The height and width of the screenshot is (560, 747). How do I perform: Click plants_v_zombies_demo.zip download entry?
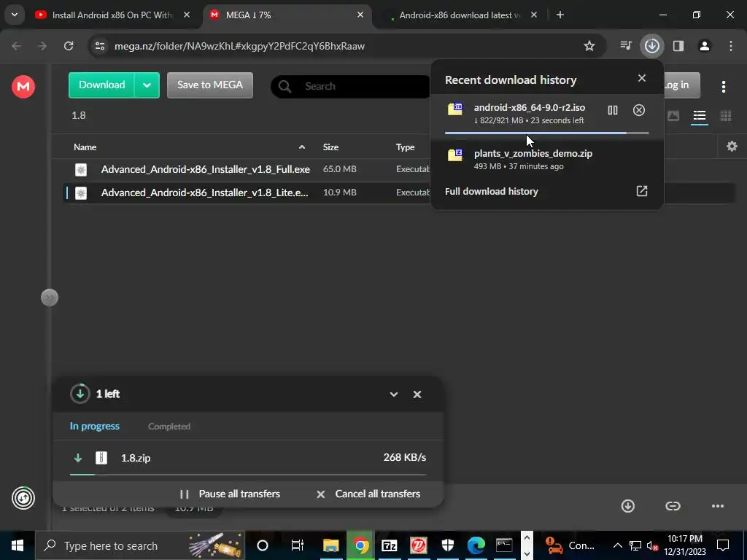click(x=547, y=159)
